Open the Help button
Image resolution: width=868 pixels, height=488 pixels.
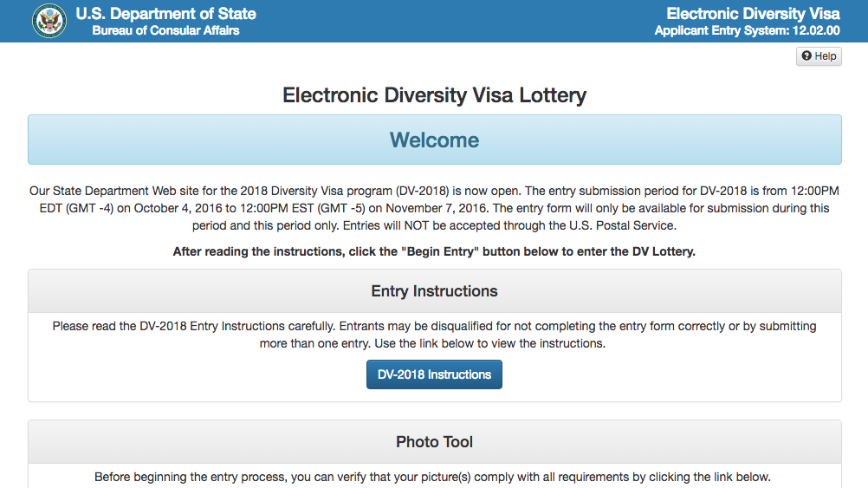819,56
